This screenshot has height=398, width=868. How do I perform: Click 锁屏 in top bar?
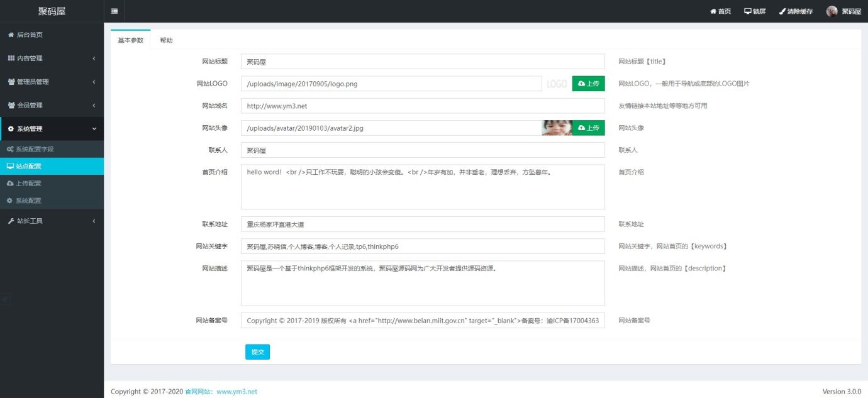pyautogui.click(x=755, y=11)
